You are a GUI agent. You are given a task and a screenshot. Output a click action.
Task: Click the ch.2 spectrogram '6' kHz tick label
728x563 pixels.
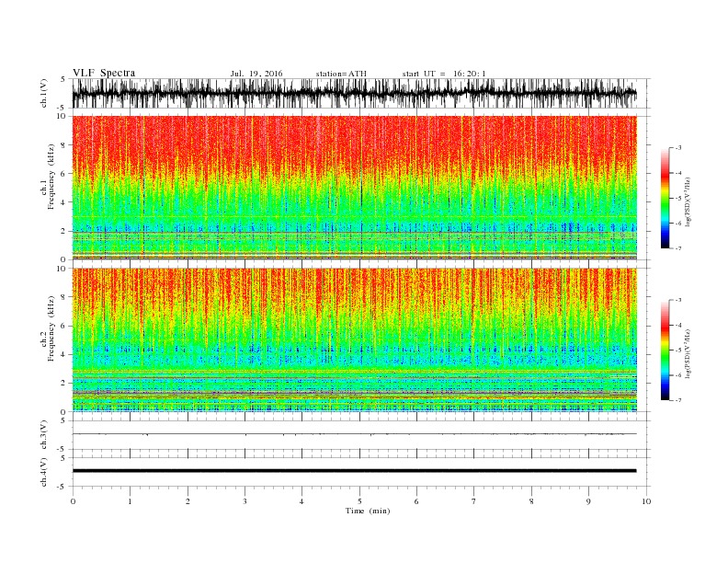(63, 326)
